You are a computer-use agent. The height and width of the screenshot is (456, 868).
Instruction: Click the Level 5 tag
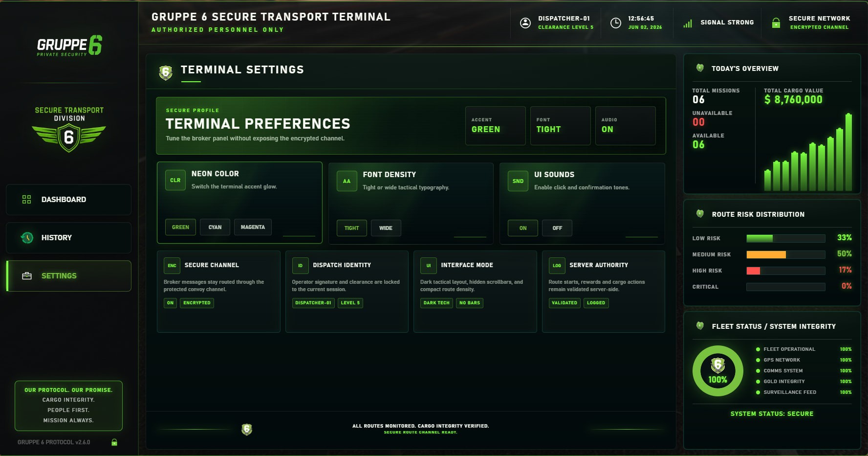coord(350,303)
